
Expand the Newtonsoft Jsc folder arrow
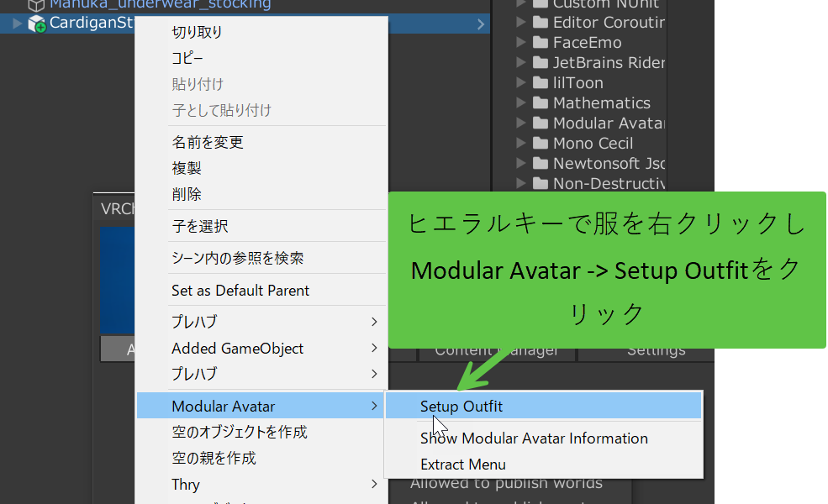[520, 163]
